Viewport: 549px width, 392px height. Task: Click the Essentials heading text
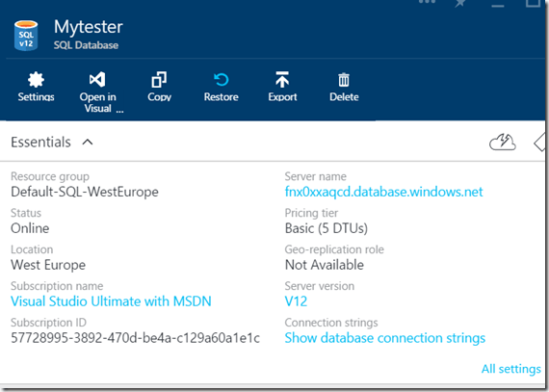click(40, 143)
